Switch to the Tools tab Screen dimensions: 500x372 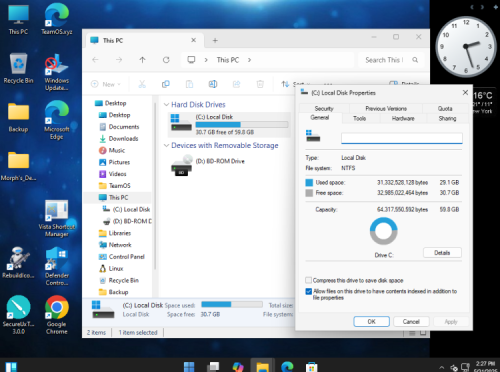point(359,118)
